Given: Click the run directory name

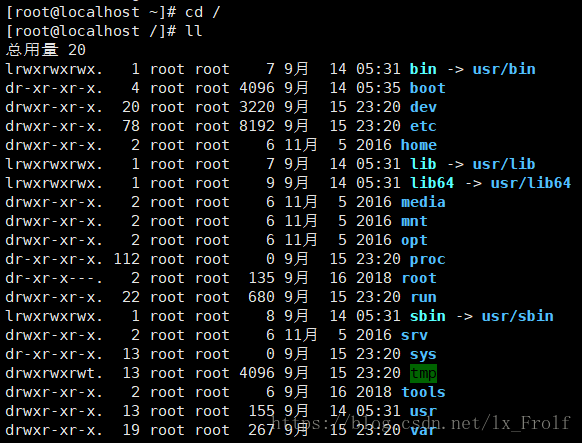Looking at the screenshot, I should tap(423, 297).
